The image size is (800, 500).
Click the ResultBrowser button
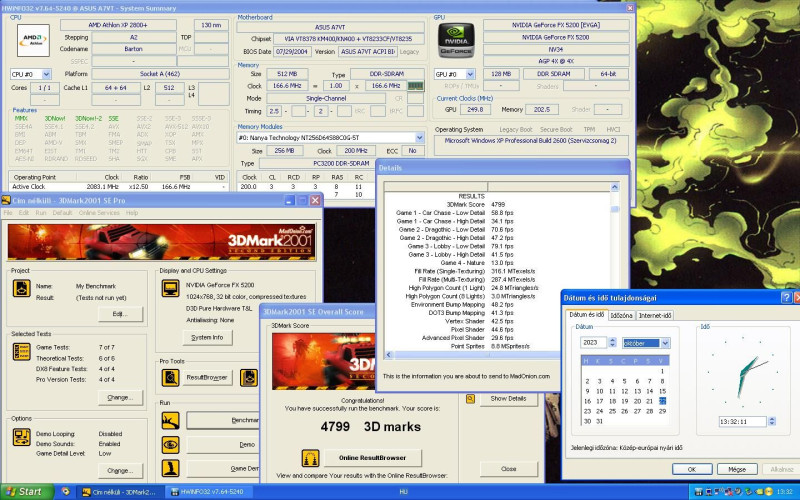207,378
